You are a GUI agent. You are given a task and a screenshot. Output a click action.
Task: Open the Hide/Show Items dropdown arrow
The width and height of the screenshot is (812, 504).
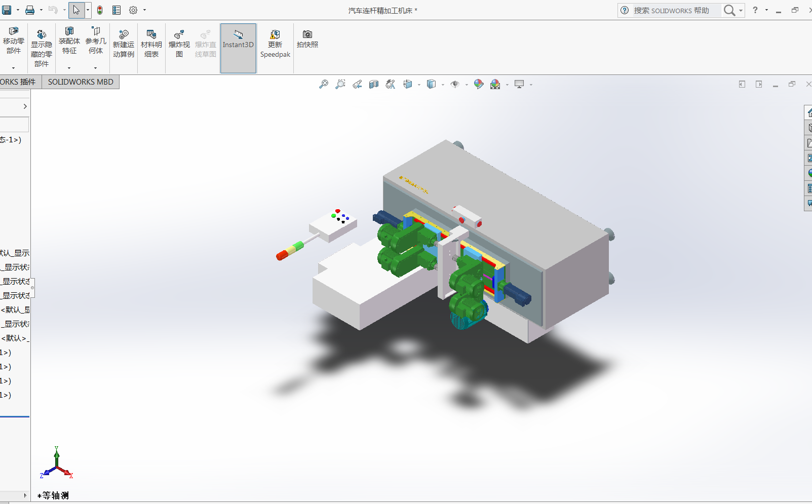pyautogui.click(x=467, y=85)
